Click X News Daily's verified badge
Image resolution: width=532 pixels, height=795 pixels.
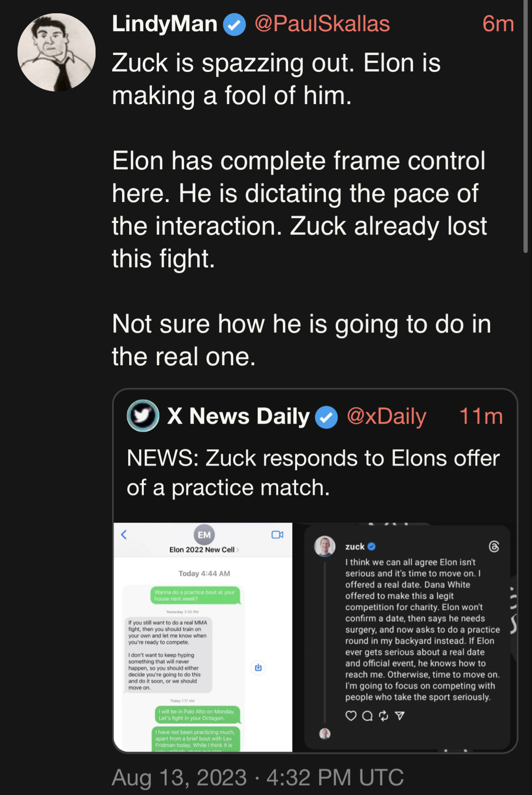click(326, 417)
